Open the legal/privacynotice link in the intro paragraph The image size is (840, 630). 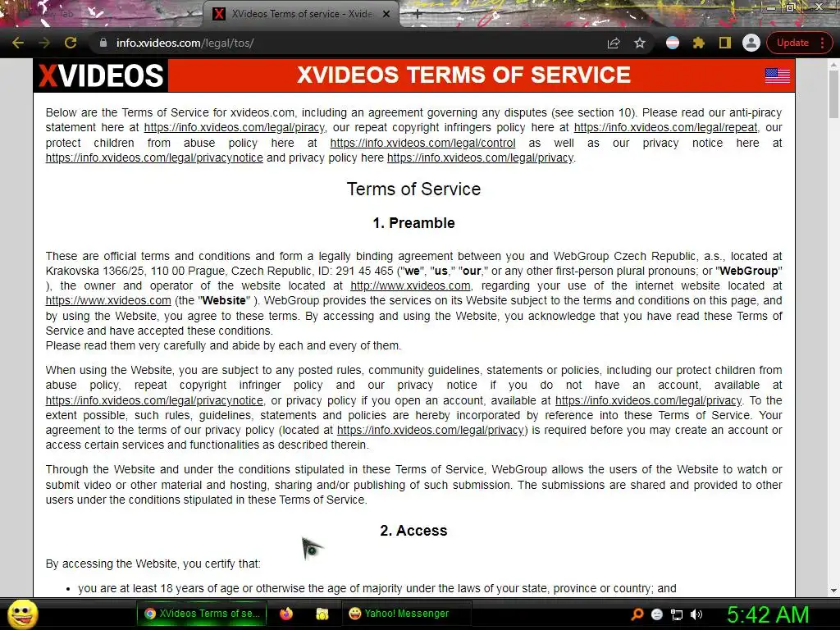[154, 158]
